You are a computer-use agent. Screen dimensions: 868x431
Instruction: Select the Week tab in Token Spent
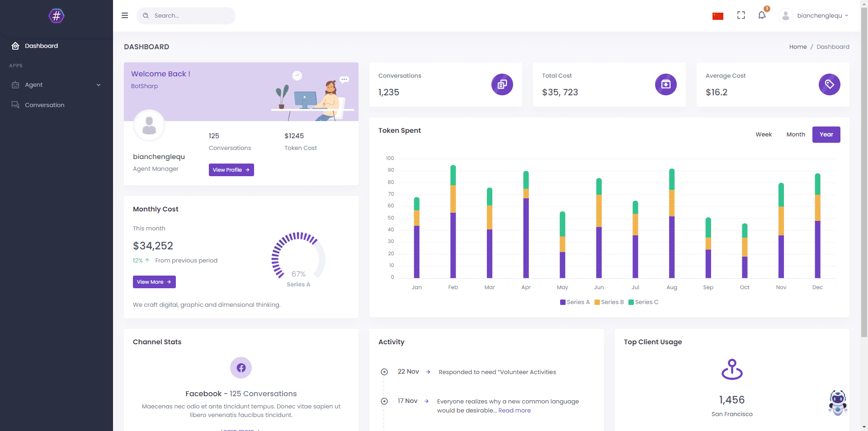pos(764,135)
